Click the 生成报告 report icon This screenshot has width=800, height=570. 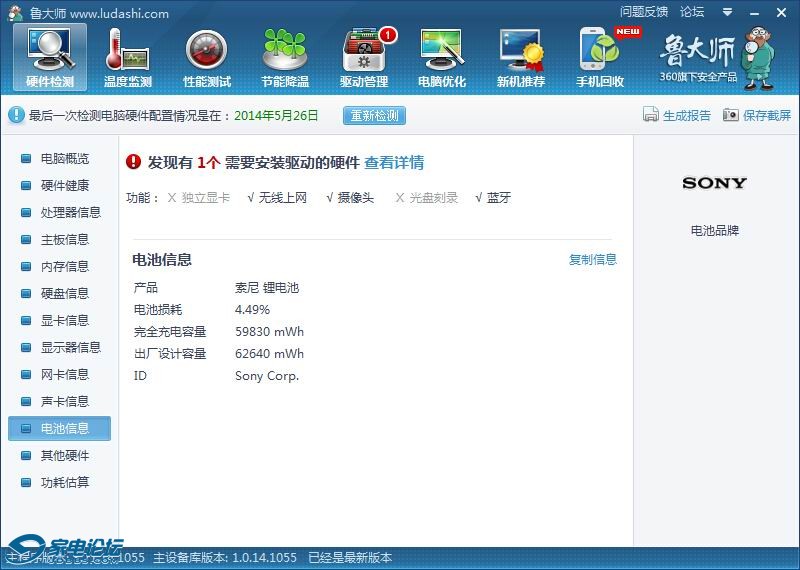[x=651, y=114]
